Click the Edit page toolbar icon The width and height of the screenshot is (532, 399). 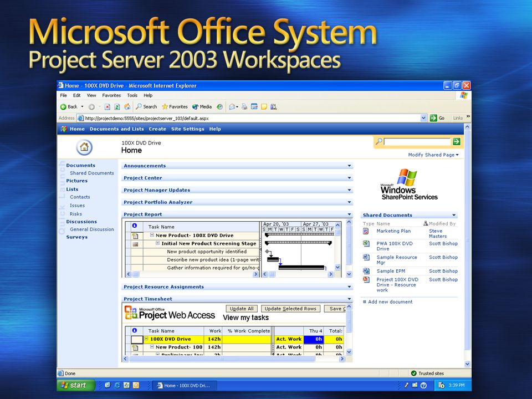click(x=254, y=107)
